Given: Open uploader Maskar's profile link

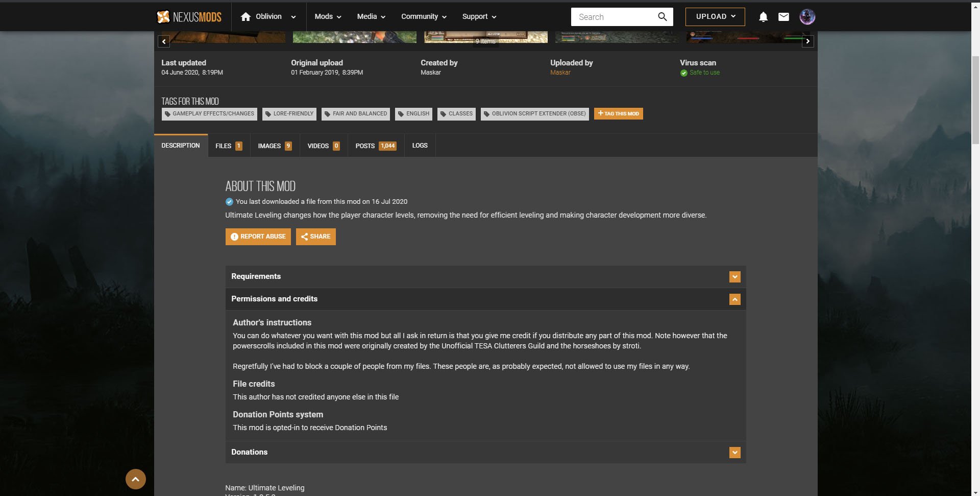Looking at the screenshot, I should [560, 73].
